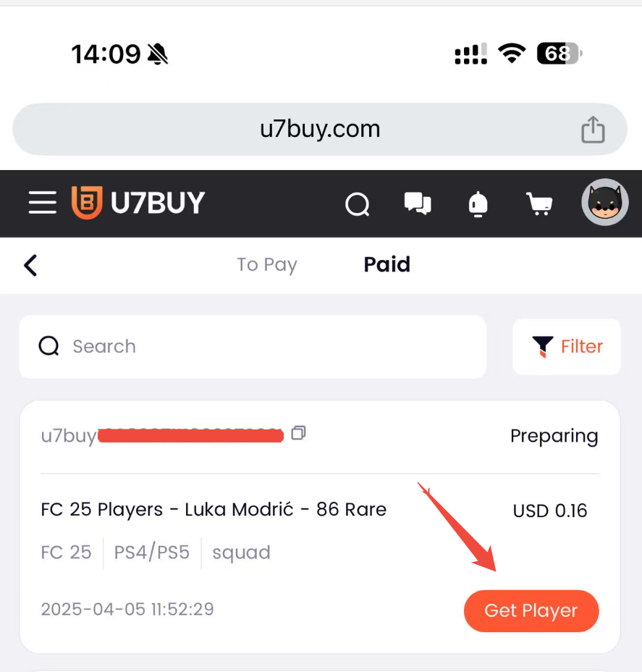Switch to the To Pay tab

267,265
